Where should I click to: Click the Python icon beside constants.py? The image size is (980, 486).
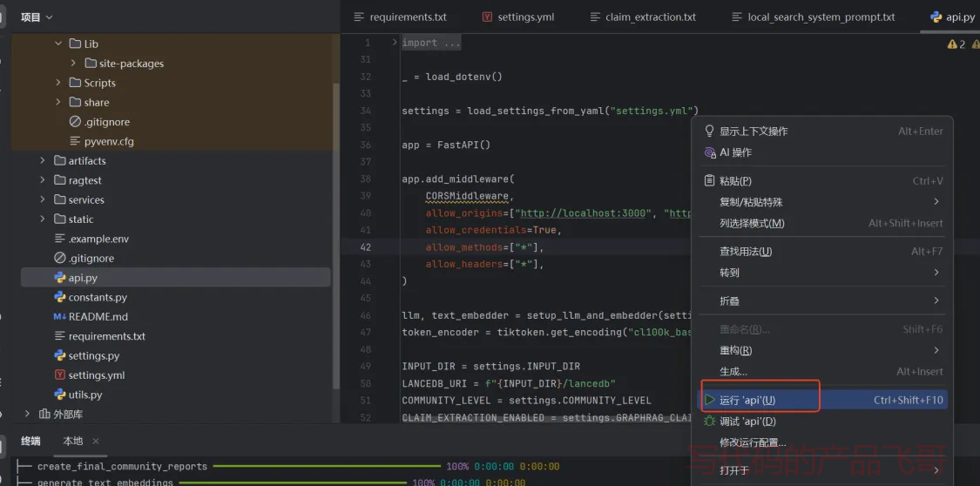[x=60, y=297]
